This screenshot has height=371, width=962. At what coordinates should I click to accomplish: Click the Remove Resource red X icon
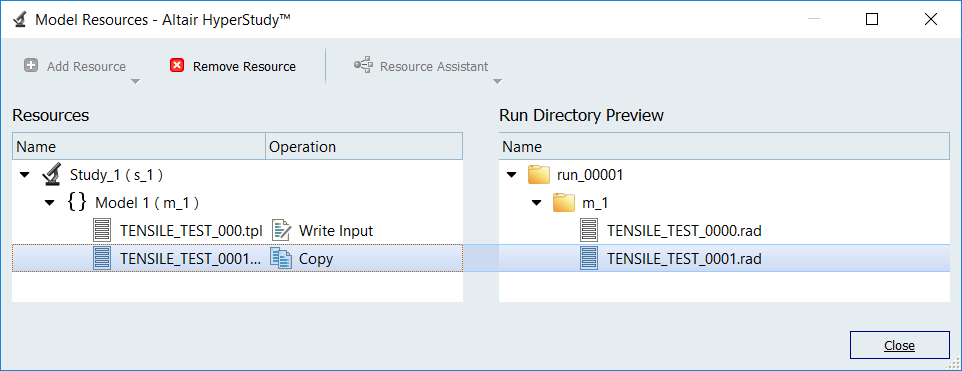pos(177,66)
